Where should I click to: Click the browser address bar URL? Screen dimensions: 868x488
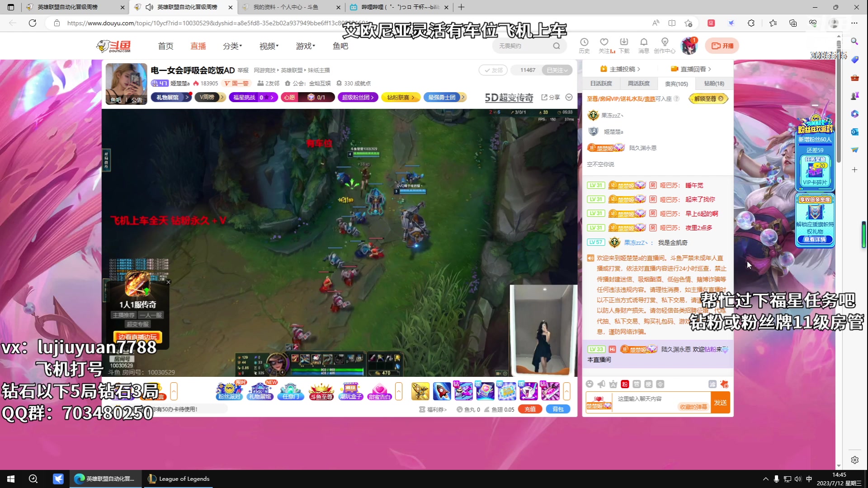(x=217, y=23)
